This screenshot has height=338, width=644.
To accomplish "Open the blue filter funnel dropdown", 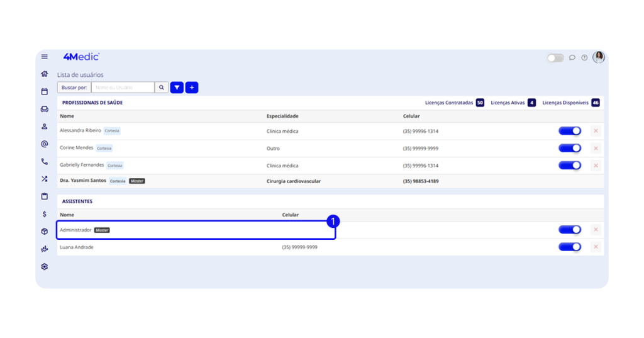I will click(177, 87).
